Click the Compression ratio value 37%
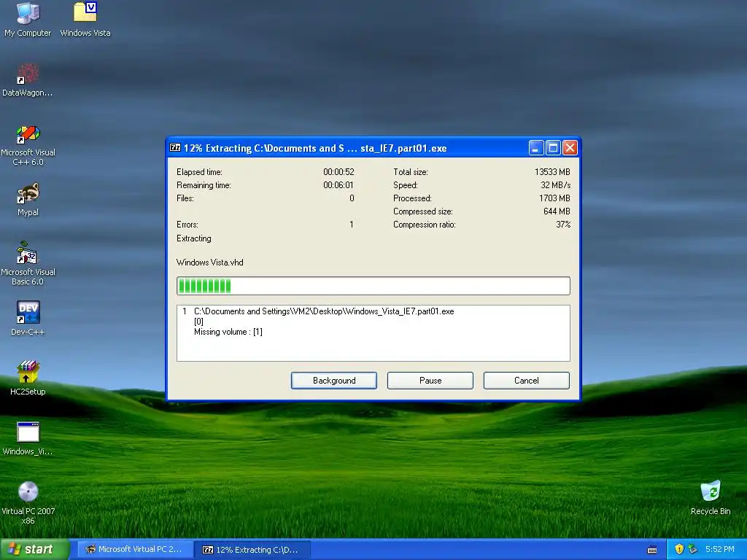This screenshot has height=560, width=747. [563, 225]
